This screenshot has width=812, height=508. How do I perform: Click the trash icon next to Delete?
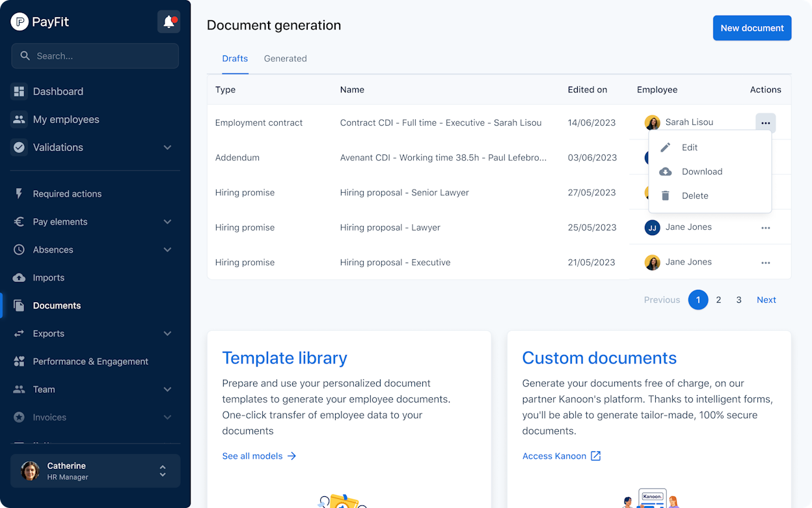coord(665,195)
